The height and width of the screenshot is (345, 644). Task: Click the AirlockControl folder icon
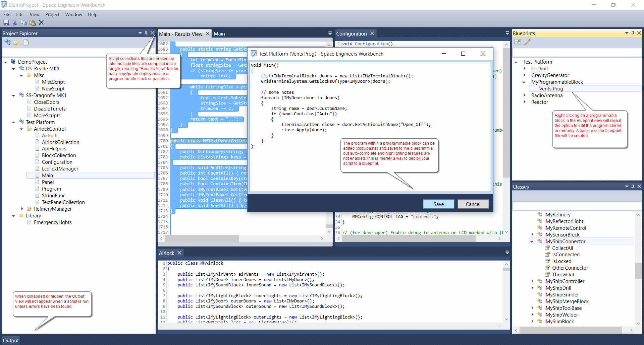(29, 129)
